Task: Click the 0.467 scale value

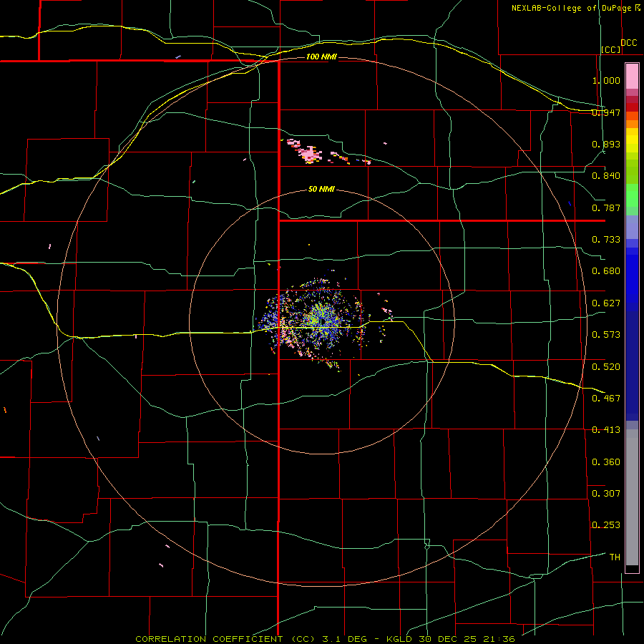Action: 606,399
